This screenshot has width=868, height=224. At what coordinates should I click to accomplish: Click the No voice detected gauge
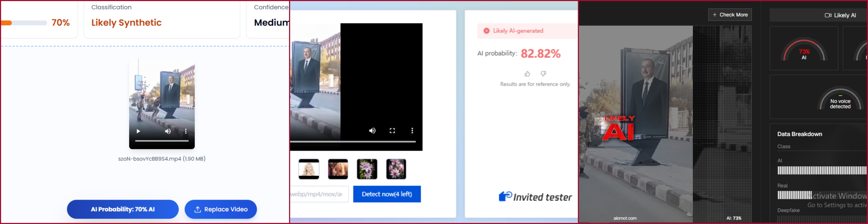[x=840, y=98]
